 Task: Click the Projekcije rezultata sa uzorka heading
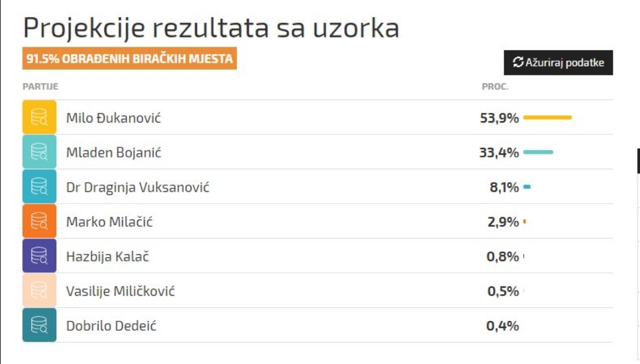tap(211, 28)
